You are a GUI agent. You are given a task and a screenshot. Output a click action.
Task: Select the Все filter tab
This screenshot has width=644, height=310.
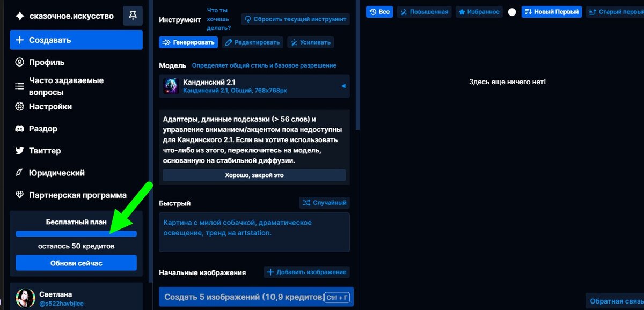point(379,11)
